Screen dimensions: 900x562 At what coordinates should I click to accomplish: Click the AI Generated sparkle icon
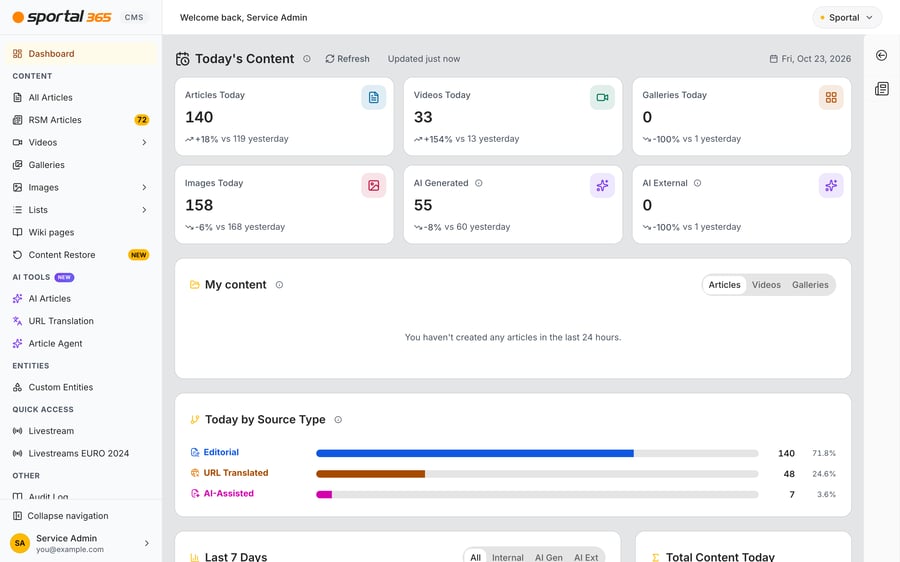[602, 185]
